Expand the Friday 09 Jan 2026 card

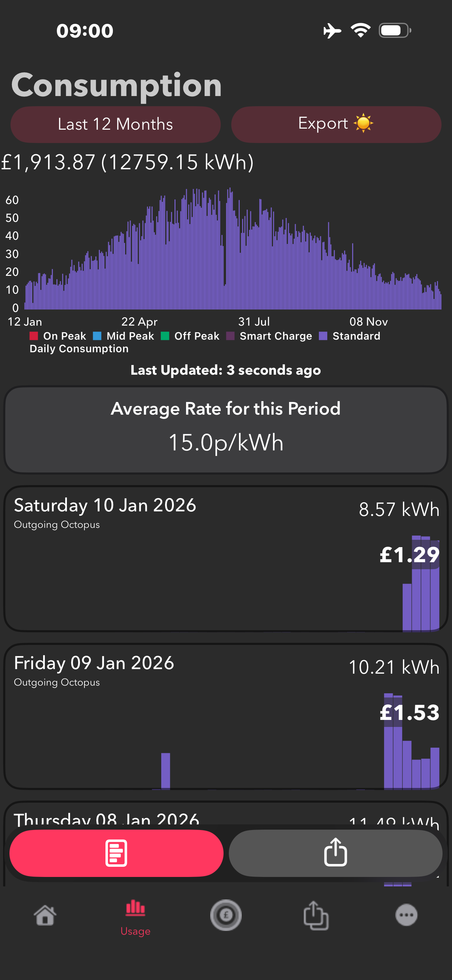point(226,716)
